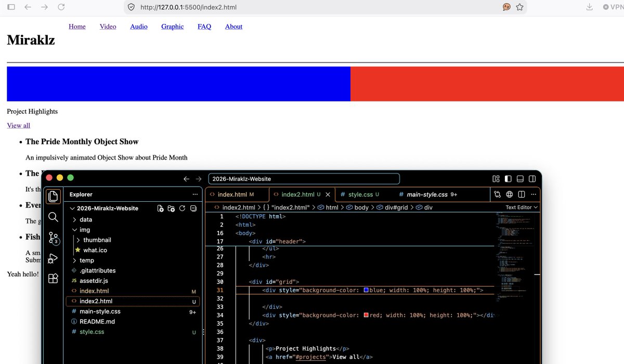Image resolution: width=624 pixels, height=364 pixels.
Task: Open .gitattributes in the Explorer
Action: (98, 270)
